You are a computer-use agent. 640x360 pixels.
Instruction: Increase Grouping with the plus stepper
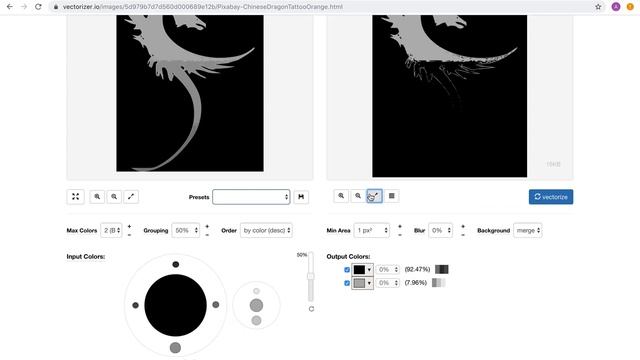point(207,226)
